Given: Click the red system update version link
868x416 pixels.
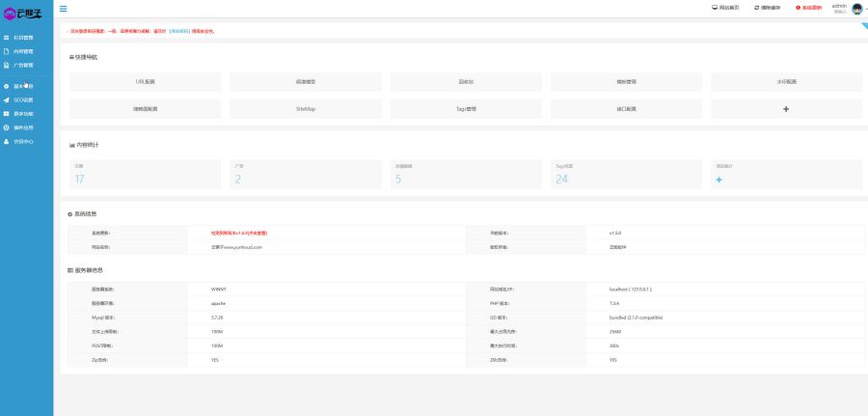Looking at the screenshot, I should tap(238, 234).
